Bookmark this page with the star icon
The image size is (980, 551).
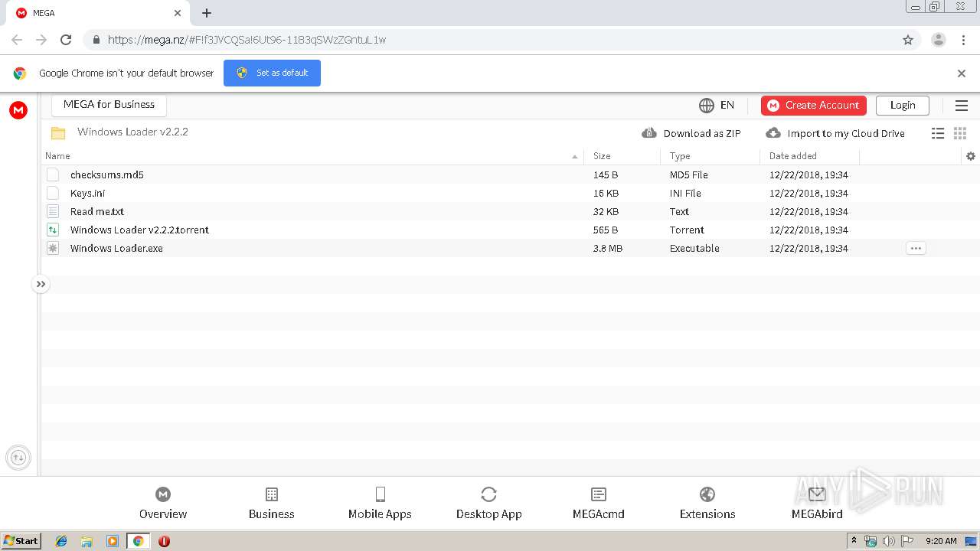coord(908,40)
